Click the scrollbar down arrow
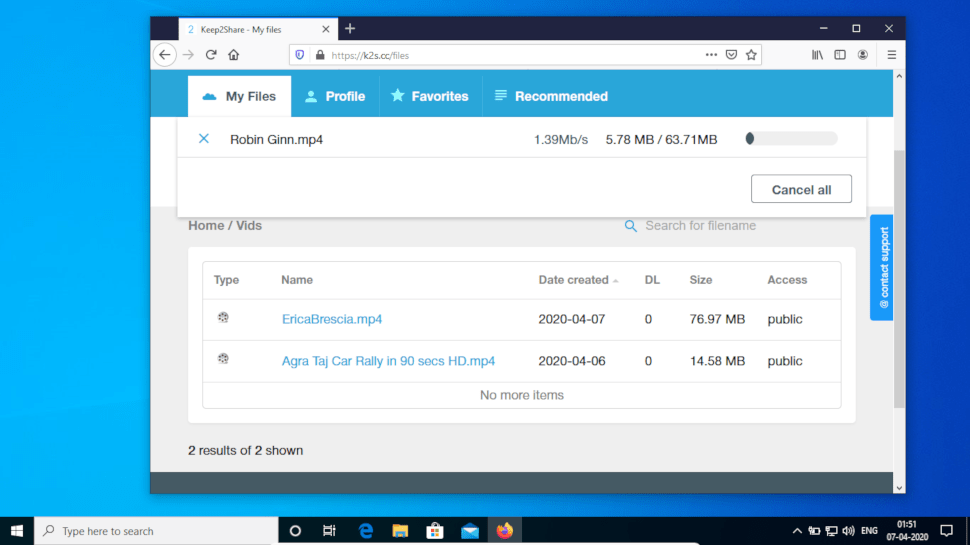 tap(899, 488)
